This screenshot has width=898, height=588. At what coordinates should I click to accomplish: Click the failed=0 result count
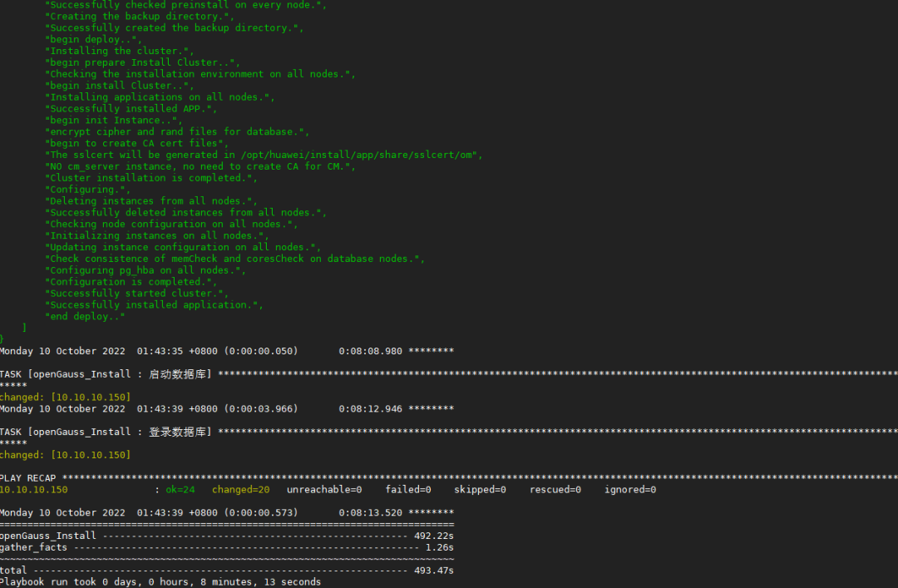[407, 489]
